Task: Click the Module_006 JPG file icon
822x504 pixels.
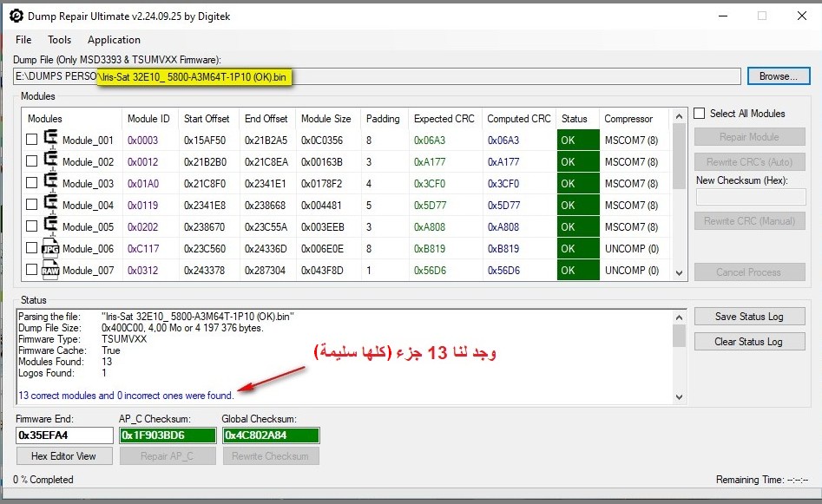Action: [x=50, y=247]
